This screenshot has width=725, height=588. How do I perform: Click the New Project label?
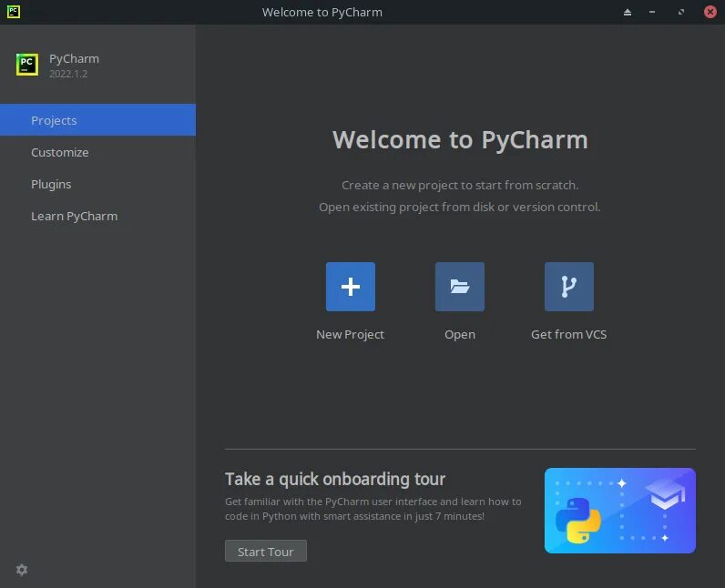click(350, 334)
